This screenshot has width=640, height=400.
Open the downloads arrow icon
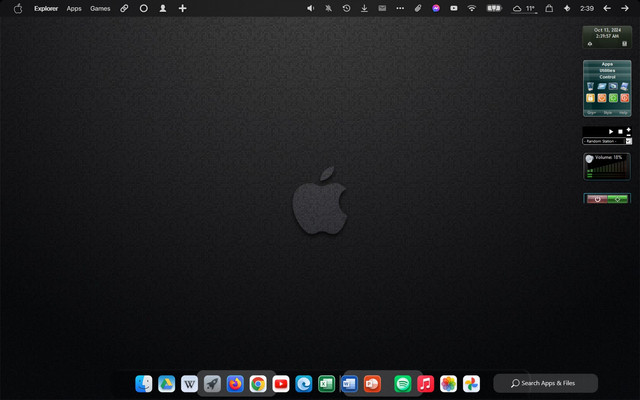(x=364, y=8)
